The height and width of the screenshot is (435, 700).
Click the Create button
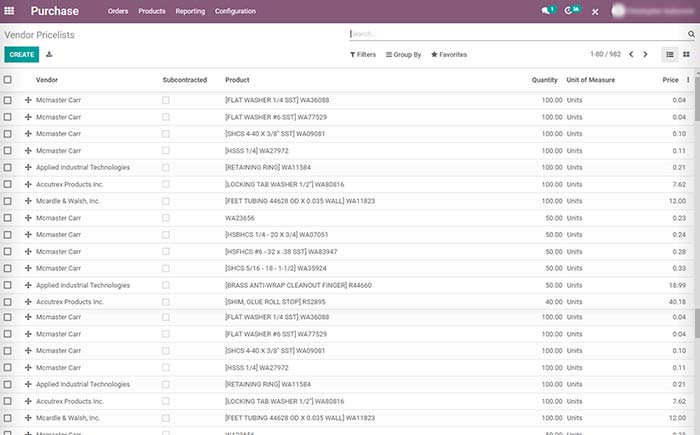(x=22, y=55)
